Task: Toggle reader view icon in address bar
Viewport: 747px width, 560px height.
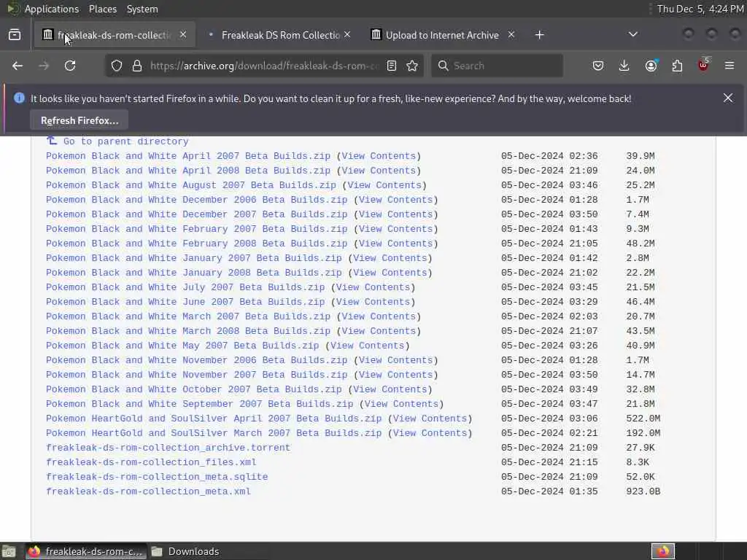Action: (392, 66)
